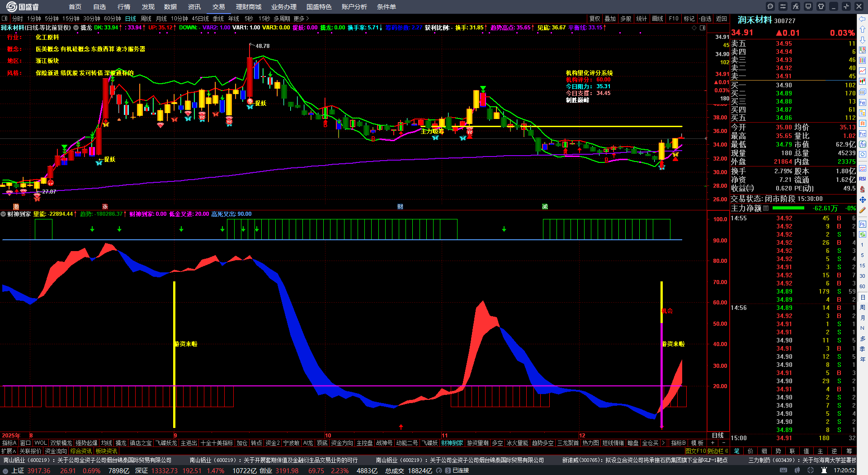Open 新诺威(300765) news headline

click(x=645, y=460)
